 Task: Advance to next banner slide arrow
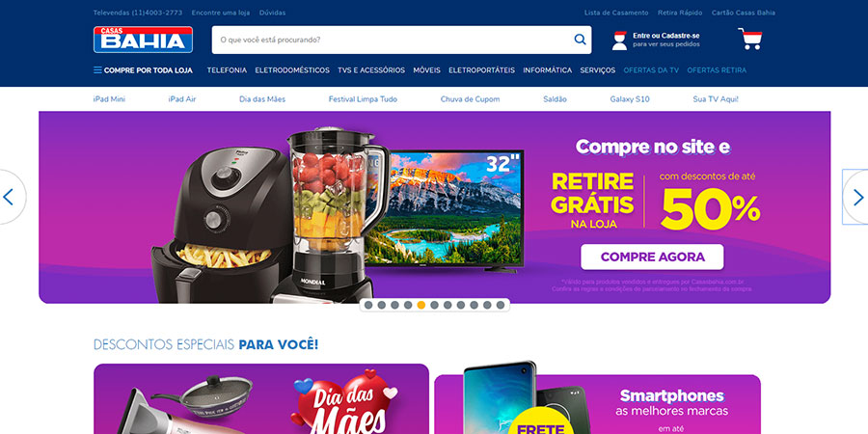(858, 197)
